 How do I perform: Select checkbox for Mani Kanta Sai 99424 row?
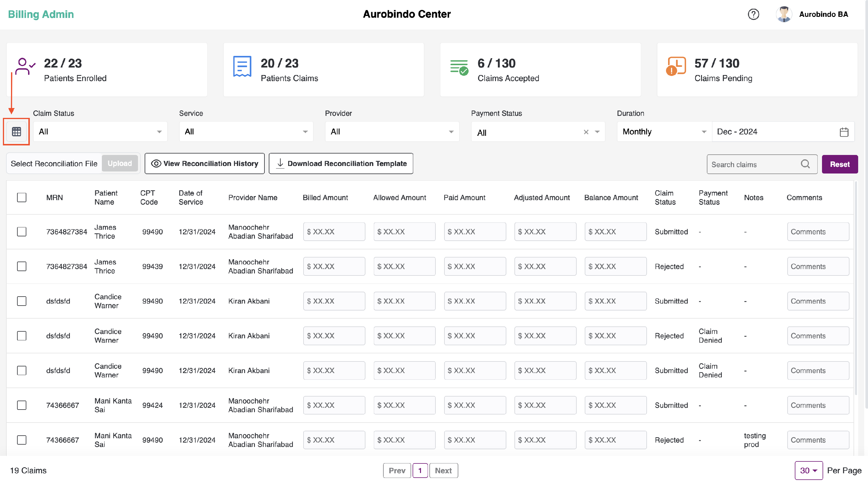tap(22, 405)
